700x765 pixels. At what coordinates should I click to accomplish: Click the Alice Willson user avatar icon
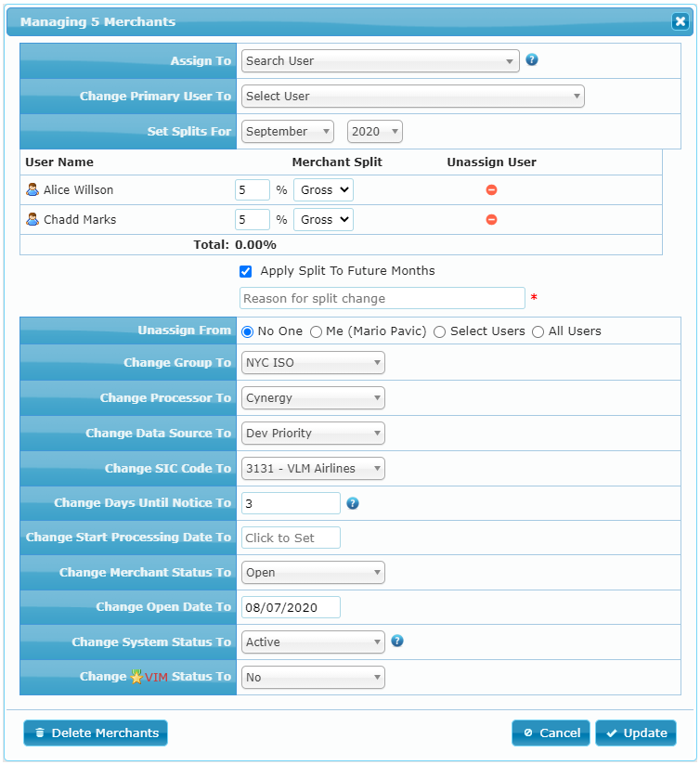32,189
